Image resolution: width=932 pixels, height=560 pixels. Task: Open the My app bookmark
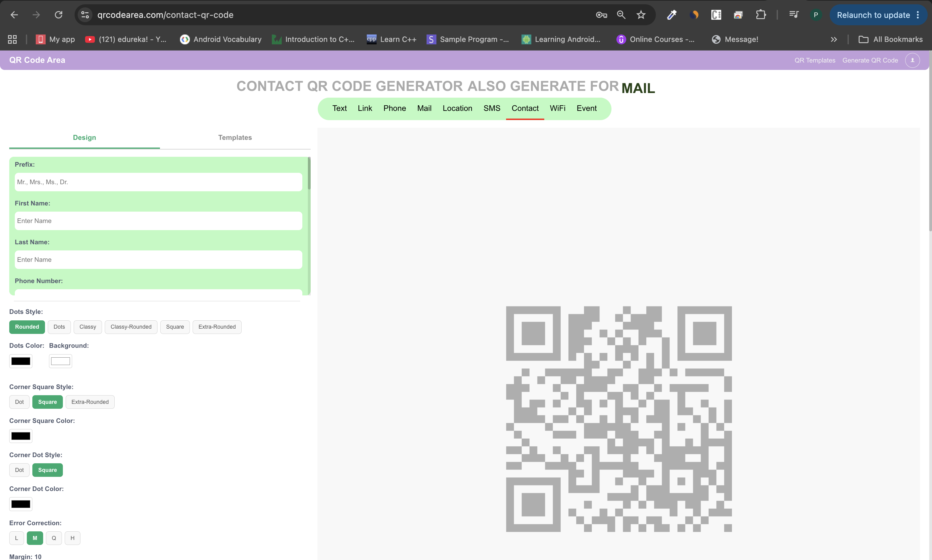(x=55, y=39)
